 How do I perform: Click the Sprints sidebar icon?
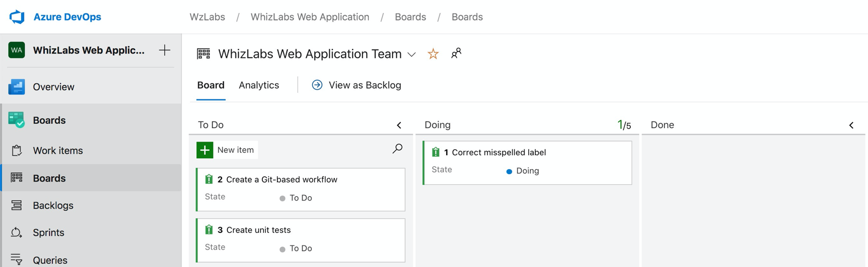[17, 232]
